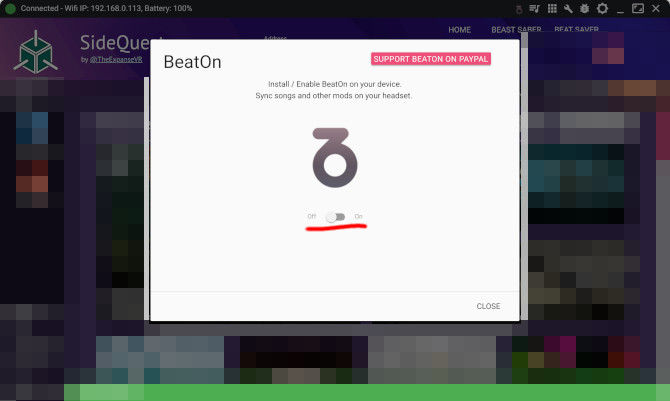
Task: Open the apps grid icon
Action: (552, 9)
